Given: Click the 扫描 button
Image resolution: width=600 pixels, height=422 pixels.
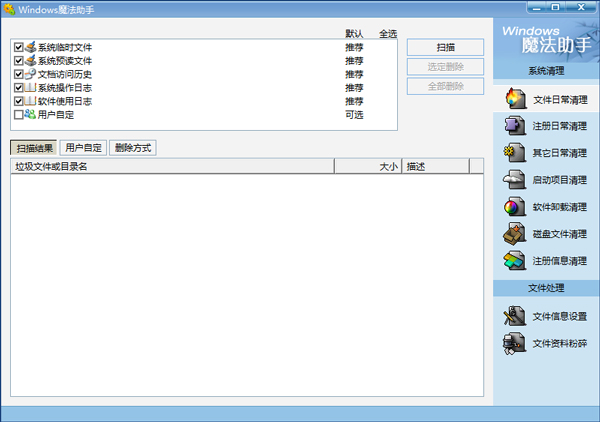Looking at the screenshot, I should click(445, 47).
